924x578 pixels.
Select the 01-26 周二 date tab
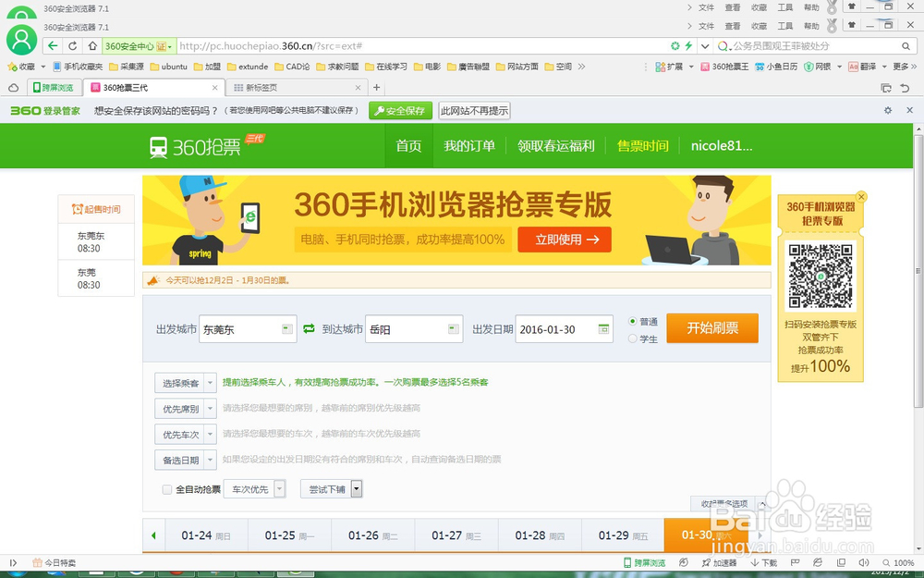pos(373,535)
